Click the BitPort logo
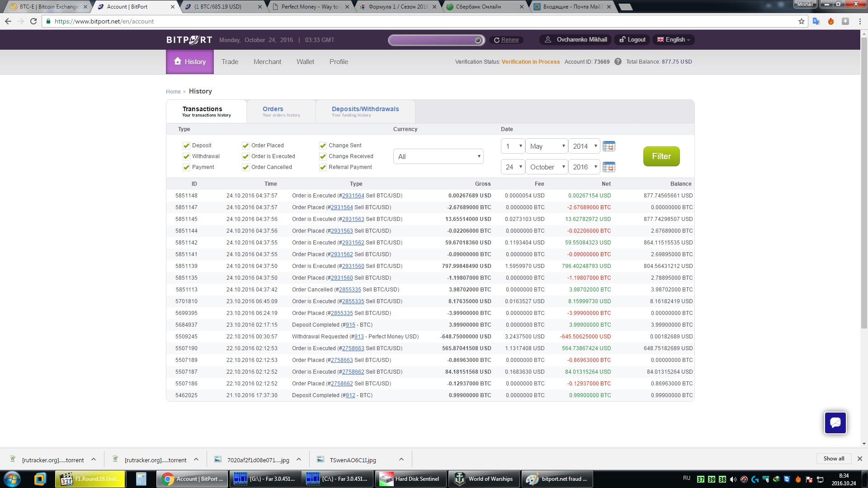Screen dimensions: 868x488 click(189, 40)
